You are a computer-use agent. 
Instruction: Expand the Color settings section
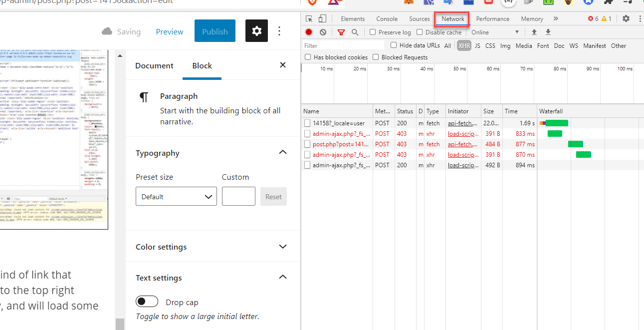[x=283, y=247]
